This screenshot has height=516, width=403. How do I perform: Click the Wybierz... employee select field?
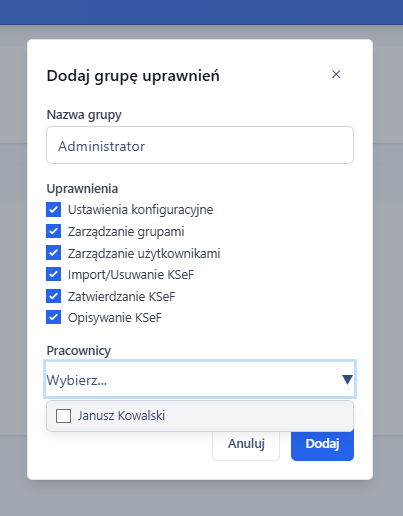[200, 379]
